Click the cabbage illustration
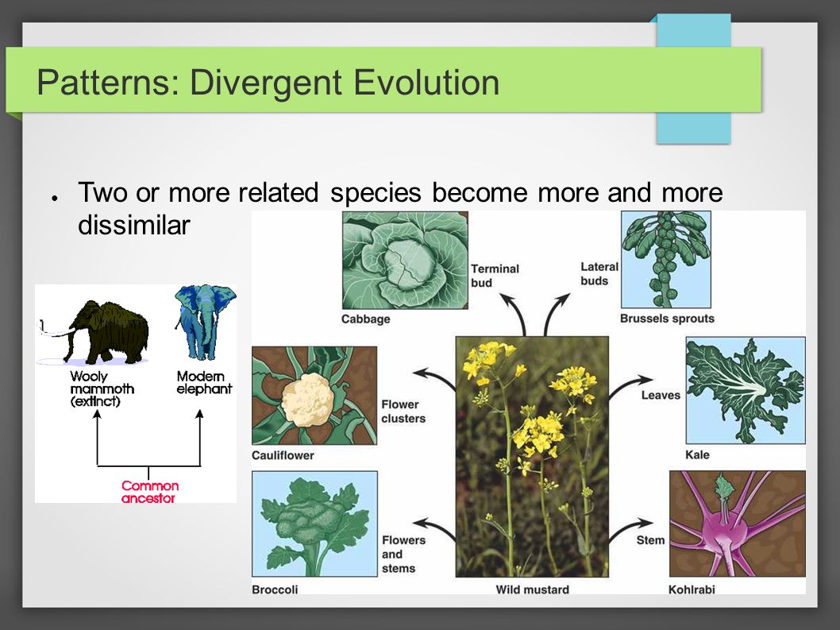Viewport: 840px width, 630px height. [405, 260]
